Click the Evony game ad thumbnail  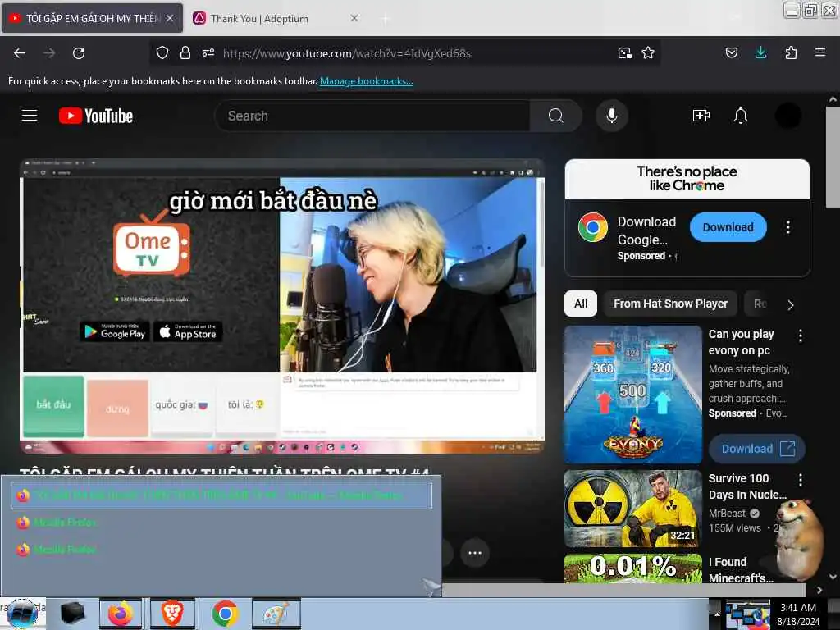coord(632,395)
